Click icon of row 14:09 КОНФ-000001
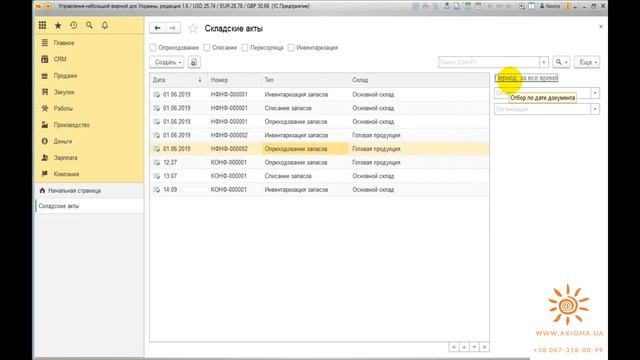Screen dimensions: 640x360 click(x=156, y=190)
